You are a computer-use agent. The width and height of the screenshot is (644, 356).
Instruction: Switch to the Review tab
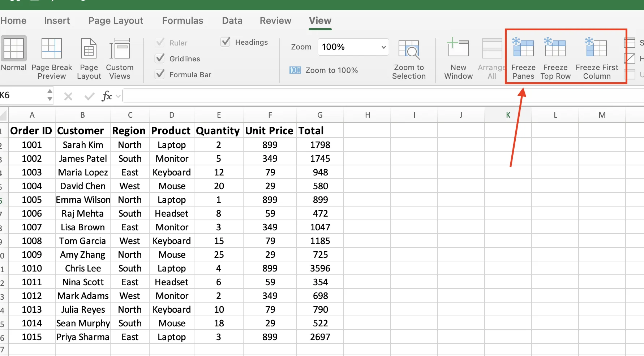tap(275, 21)
